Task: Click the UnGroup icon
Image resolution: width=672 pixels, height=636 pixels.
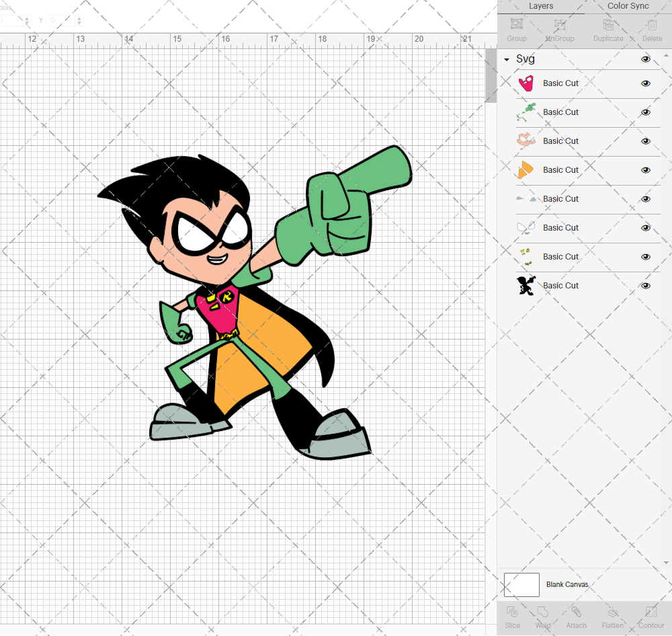Action: pos(559,24)
